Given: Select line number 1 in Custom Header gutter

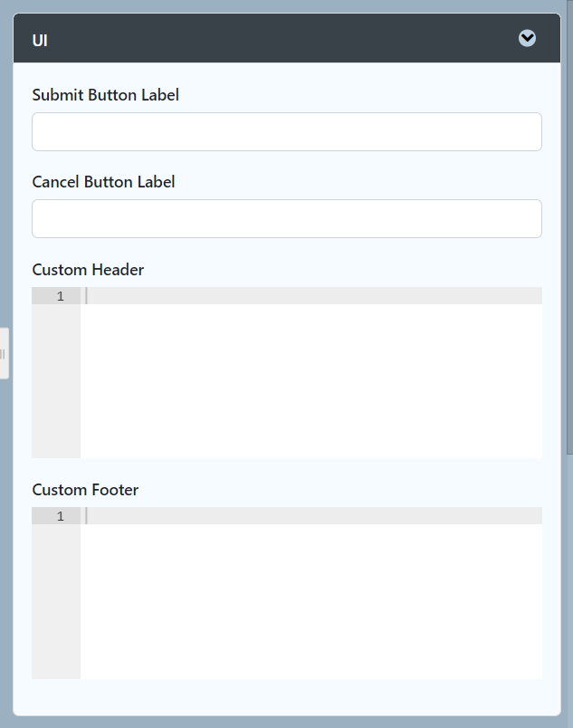Looking at the screenshot, I should [60, 296].
